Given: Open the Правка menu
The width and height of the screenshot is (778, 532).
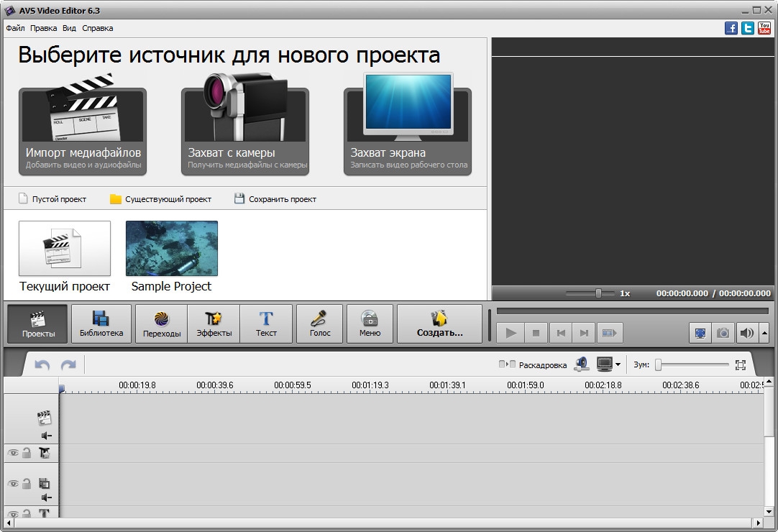Looking at the screenshot, I should [x=43, y=28].
